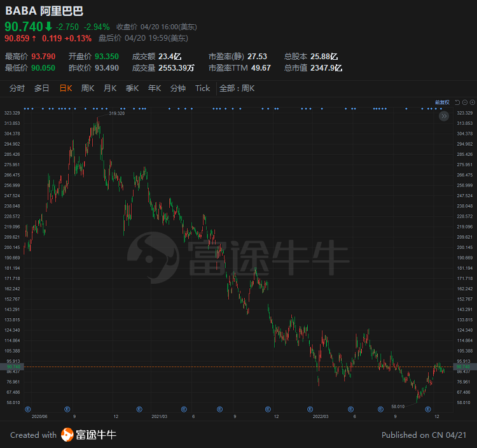Zoom in the chart with the plus icon

coord(473,102)
